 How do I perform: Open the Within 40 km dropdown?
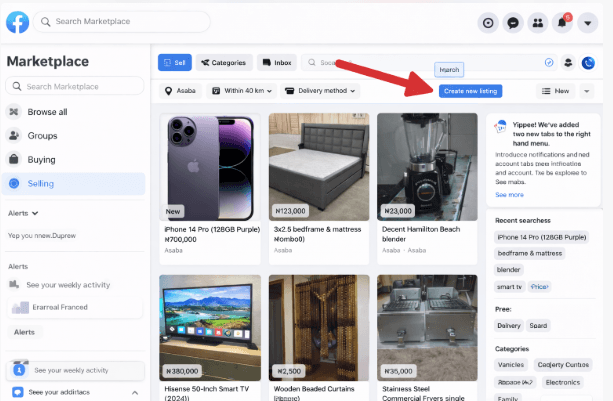point(242,91)
